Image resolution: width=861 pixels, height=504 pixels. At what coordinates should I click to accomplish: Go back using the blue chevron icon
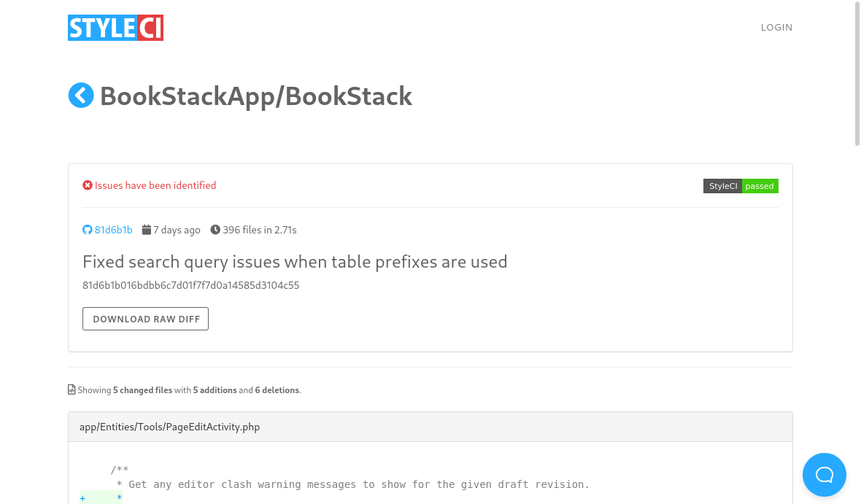point(81,96)
